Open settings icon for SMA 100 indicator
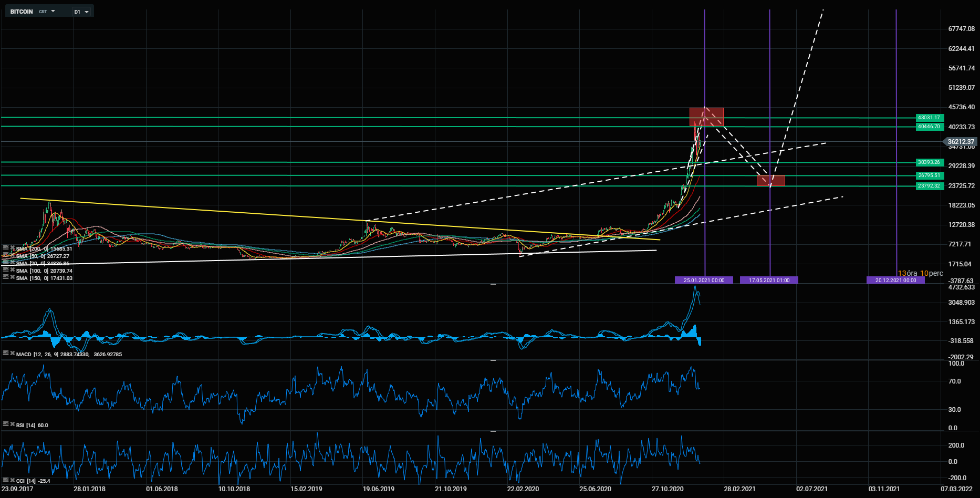Viewport: 980px width, 498px height. click(5, 271)
